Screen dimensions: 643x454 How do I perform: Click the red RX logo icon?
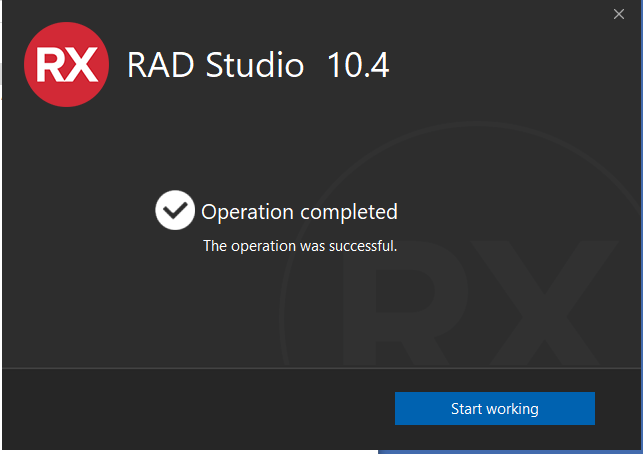66,64
